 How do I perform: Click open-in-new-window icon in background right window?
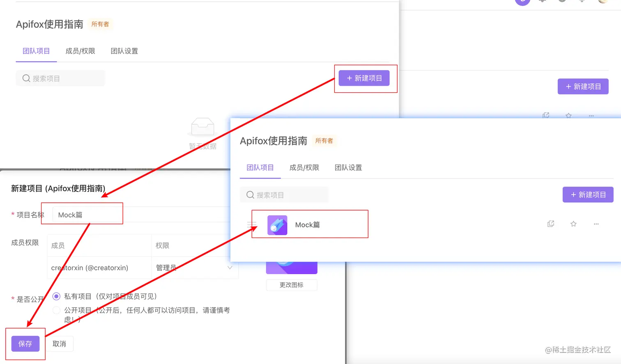(x=546, y=115)
